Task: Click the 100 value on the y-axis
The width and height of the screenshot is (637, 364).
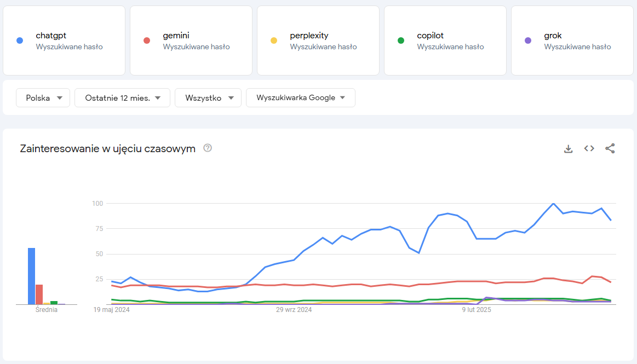Action: tap(97, 203)
